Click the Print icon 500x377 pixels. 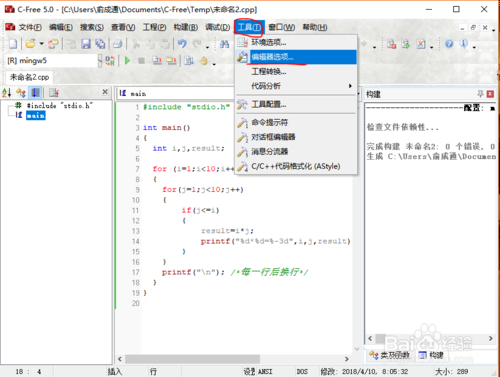(117, 44)
